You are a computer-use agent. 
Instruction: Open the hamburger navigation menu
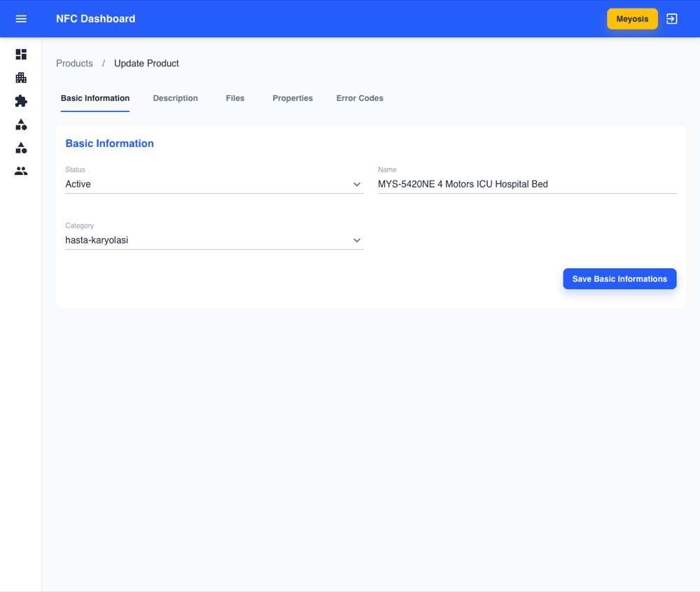[21, 19]
